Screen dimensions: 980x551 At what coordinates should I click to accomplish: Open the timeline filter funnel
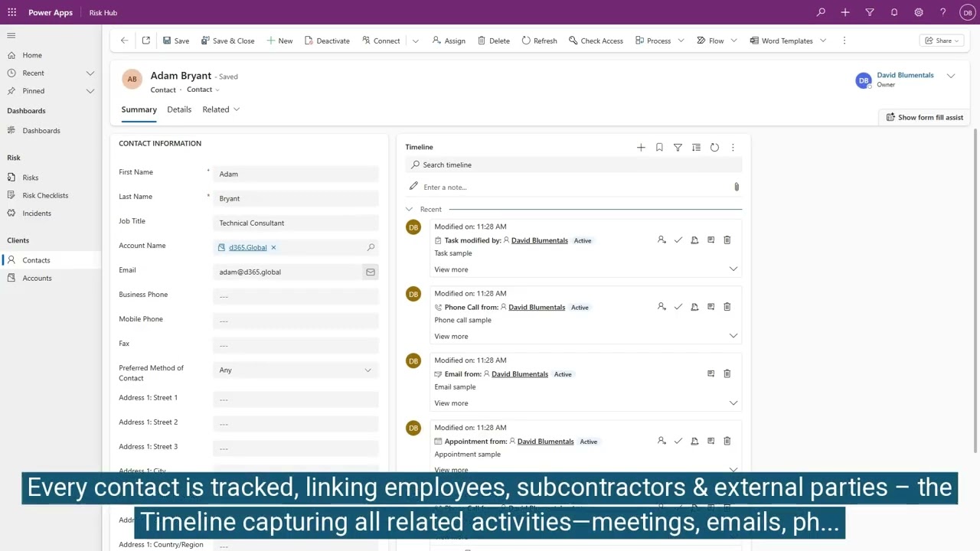pos(678,147)
